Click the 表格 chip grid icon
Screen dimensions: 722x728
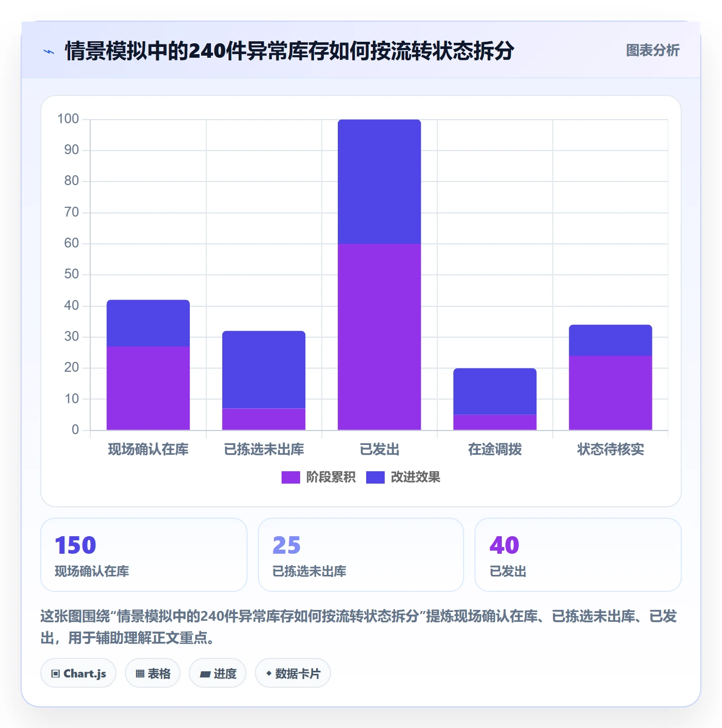[x=140, y=673]
